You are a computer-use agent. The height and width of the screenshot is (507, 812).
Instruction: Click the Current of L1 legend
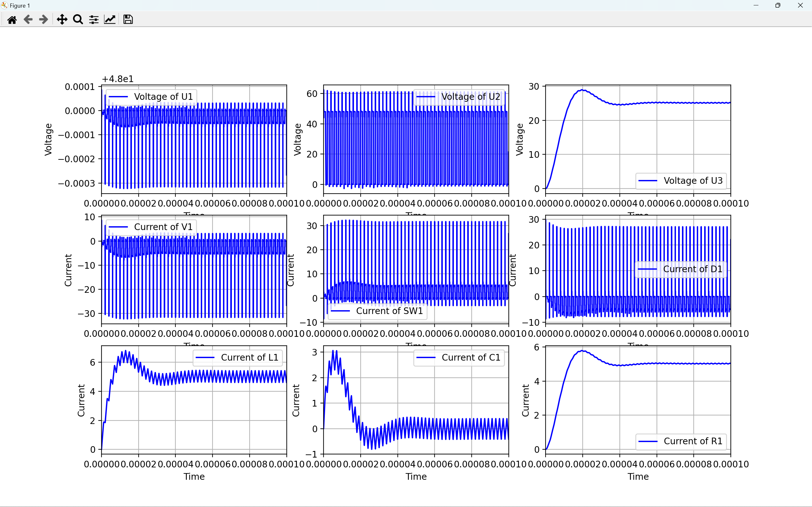click(238, 358)
